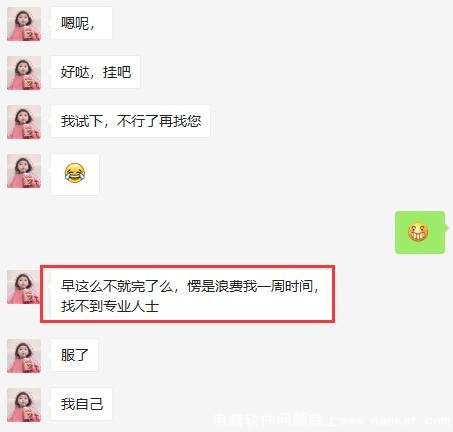Image resolution: width=453 pixels, height=432 pixels.
Task: Select the "我自己" message bubble
Action: point(82,404)
